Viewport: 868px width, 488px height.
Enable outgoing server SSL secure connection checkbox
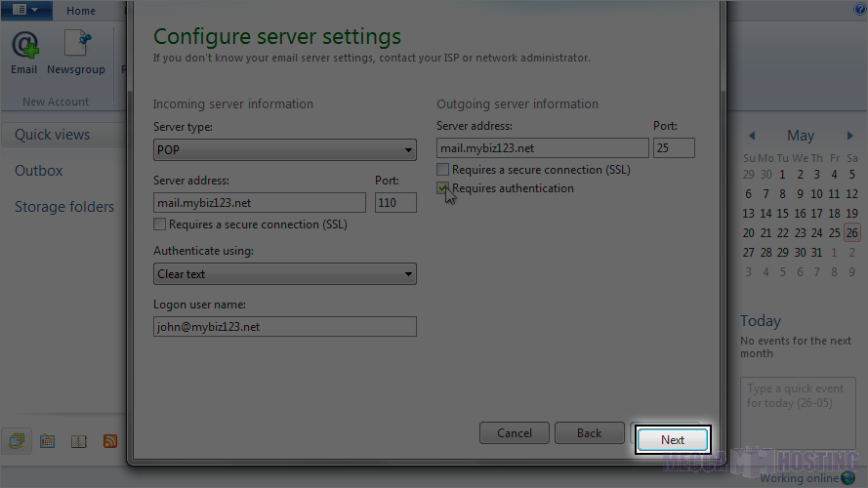(x=443, y=170)
